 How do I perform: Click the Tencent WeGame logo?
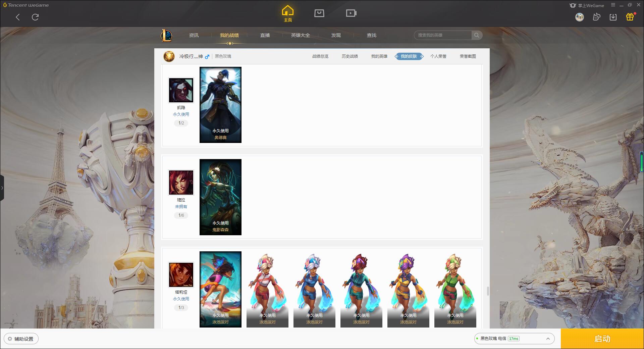(x=26, y=5)
